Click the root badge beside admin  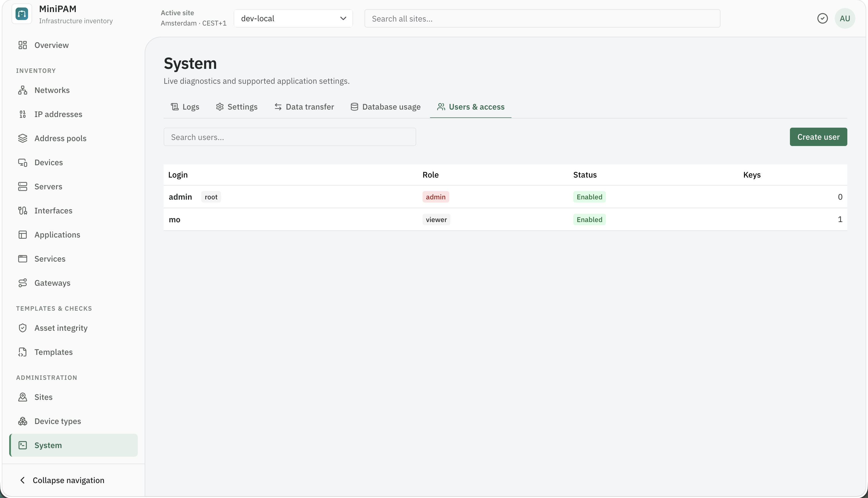(x=211, y=197)
